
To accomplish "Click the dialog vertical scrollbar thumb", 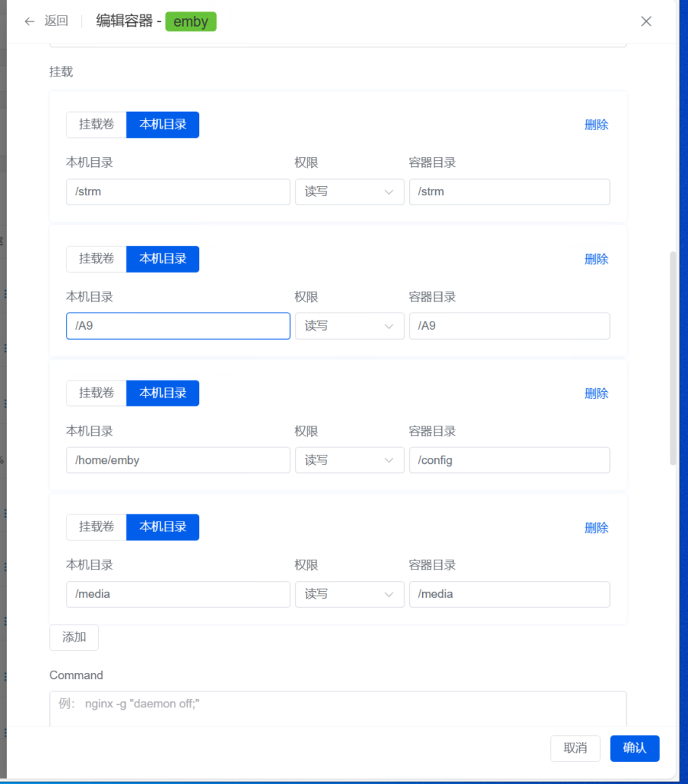I will pos(673,358).
